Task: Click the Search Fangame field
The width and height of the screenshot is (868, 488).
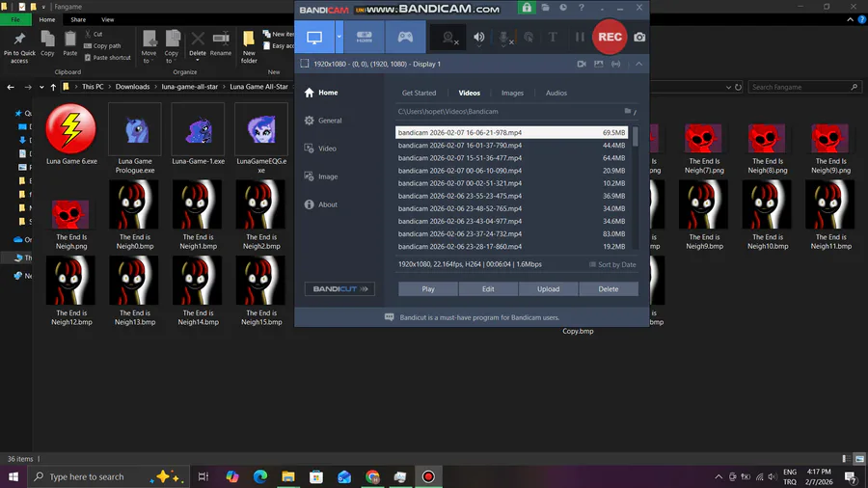Action: (x=804, y=87)
